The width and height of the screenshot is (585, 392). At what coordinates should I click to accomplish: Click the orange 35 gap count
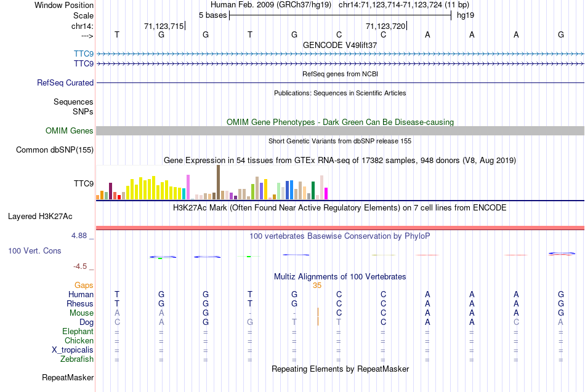317,286
